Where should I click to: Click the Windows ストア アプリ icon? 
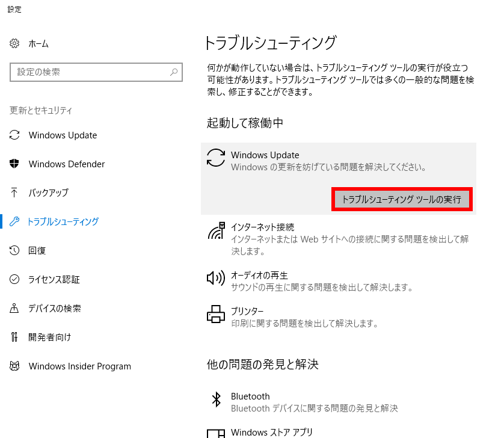tap(216, 434)
